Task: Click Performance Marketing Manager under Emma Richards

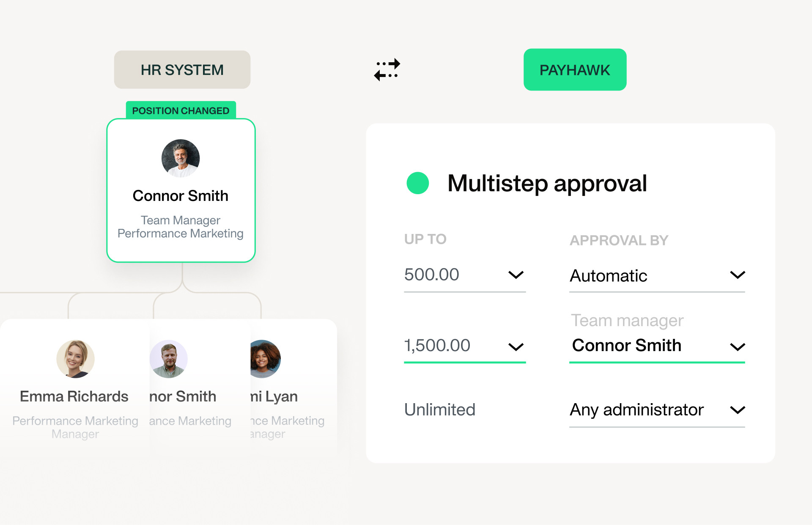Action: (75, 427)
